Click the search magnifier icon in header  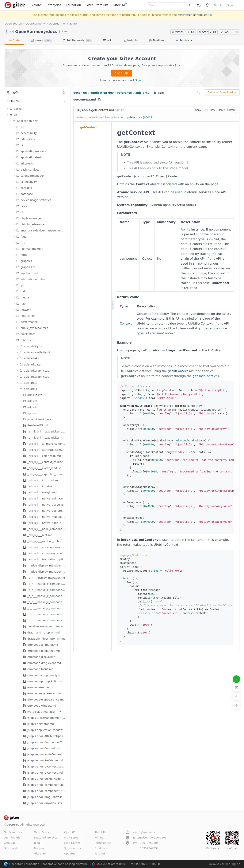tap(189, 5)
